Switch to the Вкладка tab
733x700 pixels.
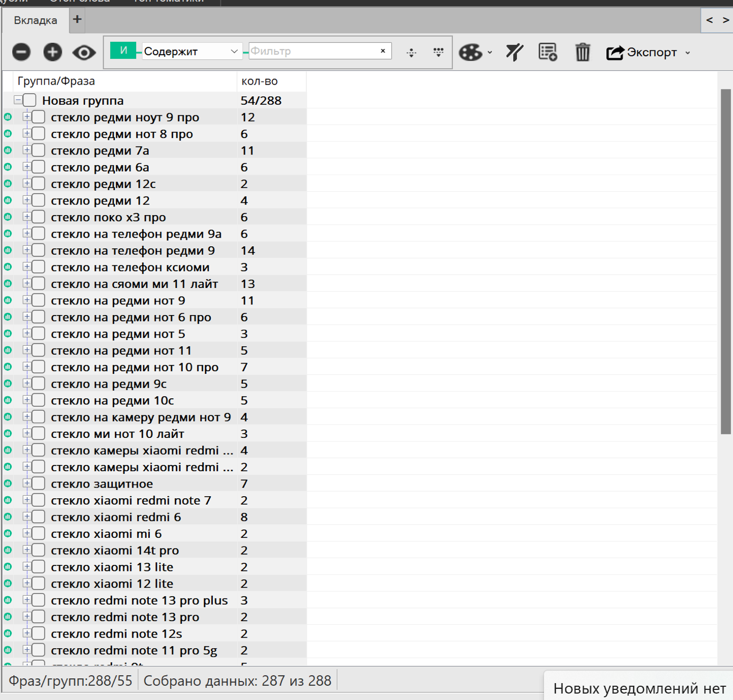pyautogui.click(x=35, y=20)
